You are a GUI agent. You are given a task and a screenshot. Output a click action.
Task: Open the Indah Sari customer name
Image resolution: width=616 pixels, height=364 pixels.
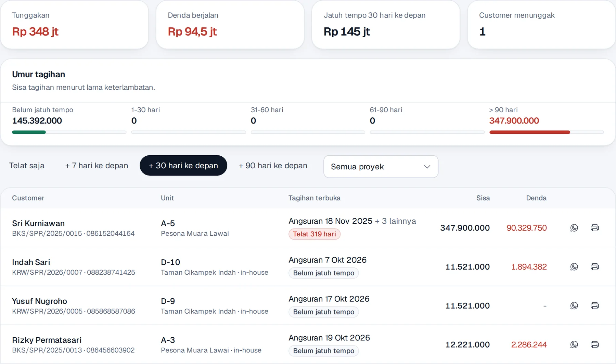click(31, 262)
